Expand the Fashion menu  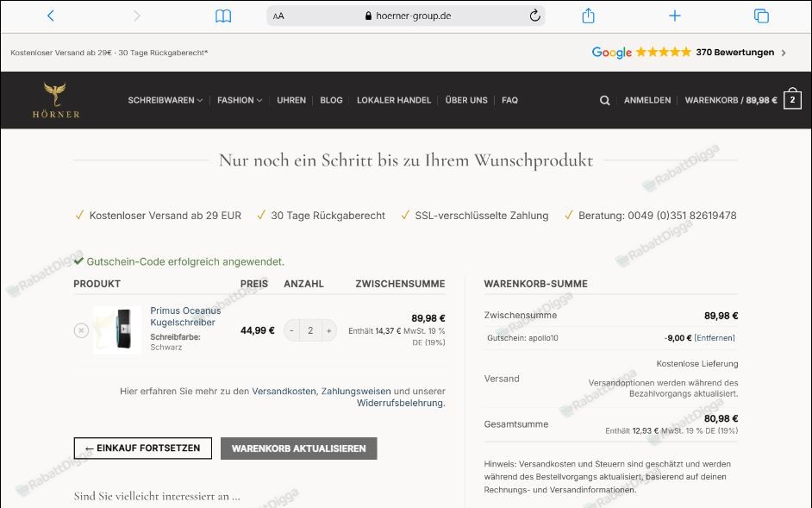click(x=240, y=100)
